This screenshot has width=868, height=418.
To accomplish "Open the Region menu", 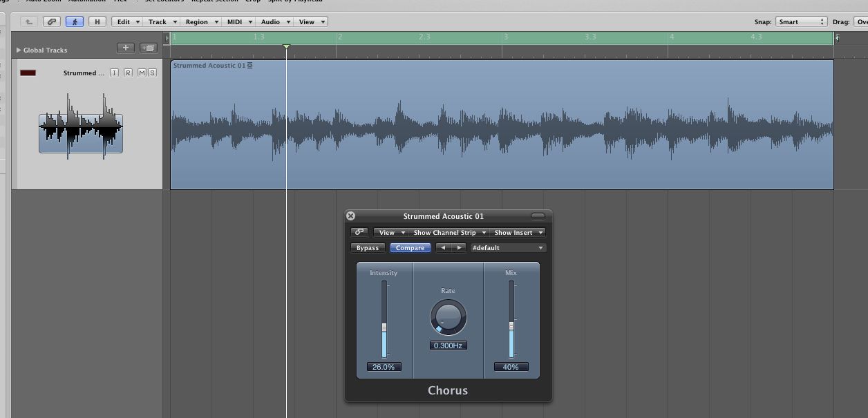I will [201, 21].
